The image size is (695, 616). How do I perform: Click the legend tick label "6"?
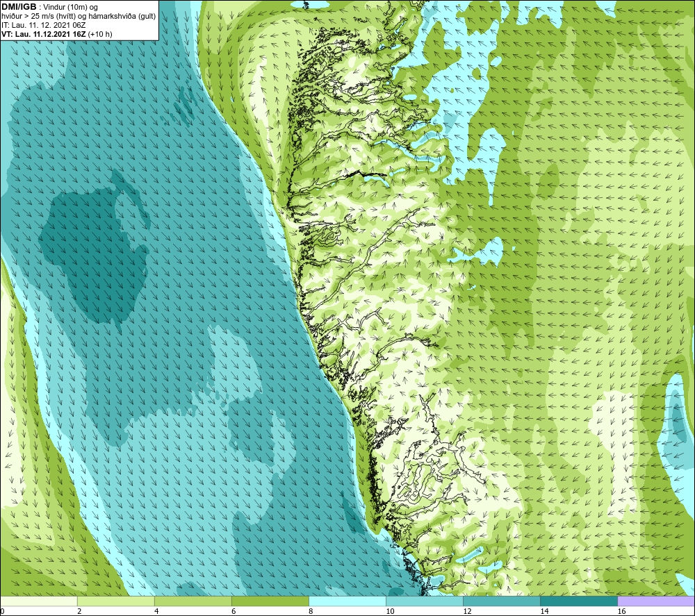pyautogui.click(x=234, y=611)
